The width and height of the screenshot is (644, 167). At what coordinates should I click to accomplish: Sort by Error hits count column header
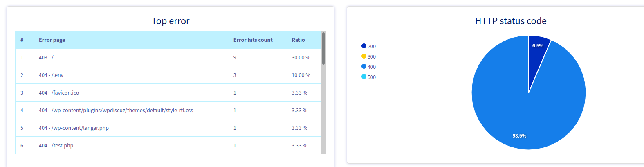(253, 40)
